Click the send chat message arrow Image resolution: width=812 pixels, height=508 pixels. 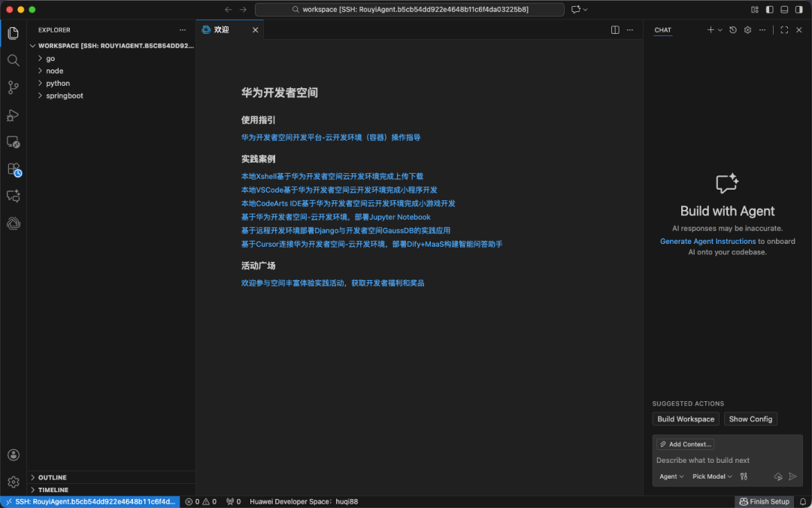(x=792, y=476)
